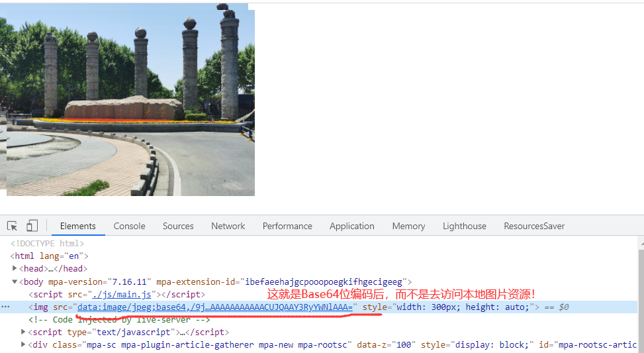This screenshot has width=644, height=353.
Task: Open the Lighthouse tab
Action: coord(464,226)
